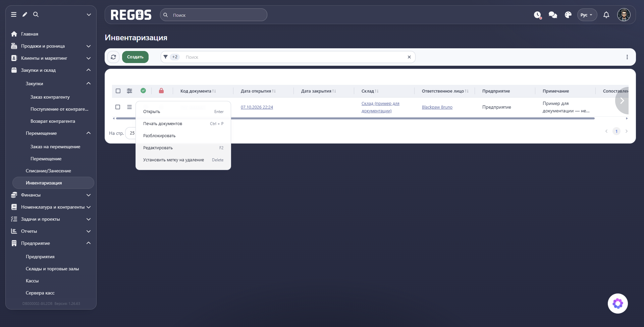Click the Главная home icon
The width and height of the screenshot is (644, 327).
coord(14,34)
